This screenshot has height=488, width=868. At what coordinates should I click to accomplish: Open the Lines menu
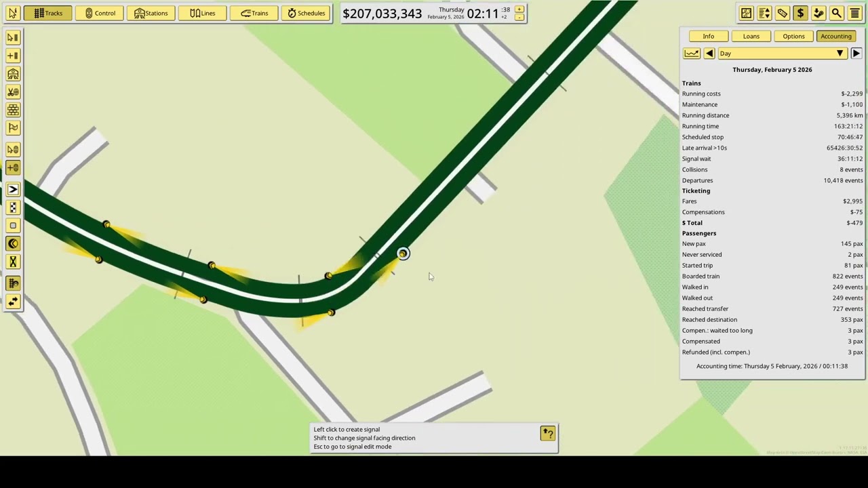coord(203,13)
